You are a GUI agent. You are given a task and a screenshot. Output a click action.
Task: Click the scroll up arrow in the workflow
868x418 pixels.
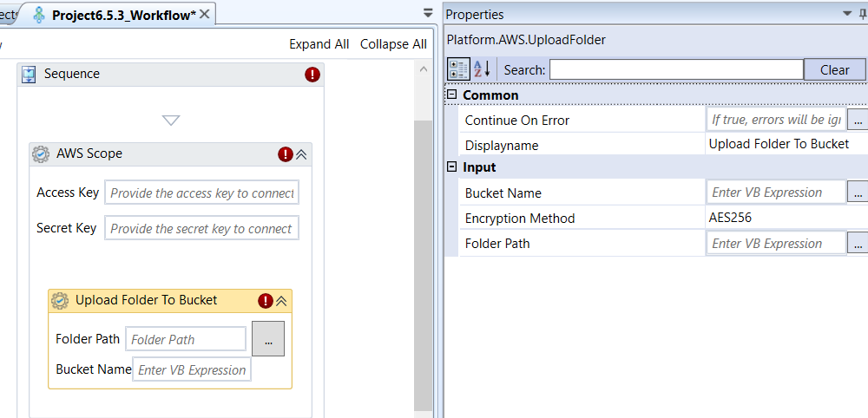tap(424, 69)
